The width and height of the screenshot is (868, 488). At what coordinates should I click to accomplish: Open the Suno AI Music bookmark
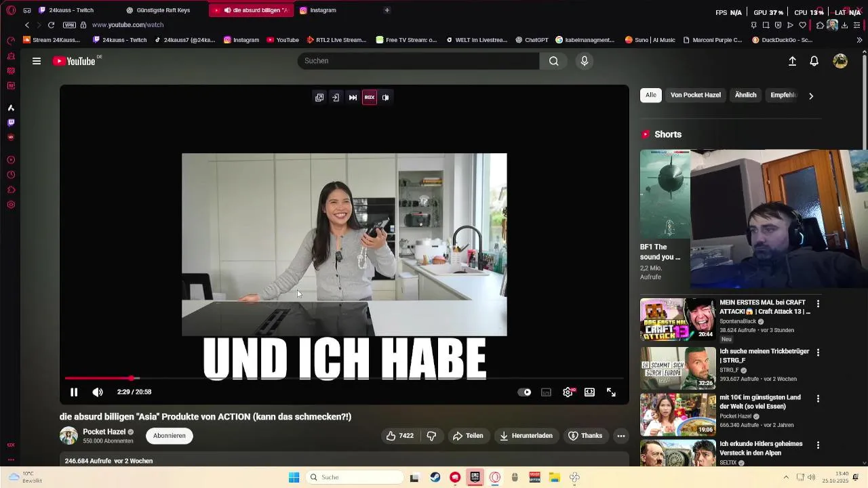(650, 40)
